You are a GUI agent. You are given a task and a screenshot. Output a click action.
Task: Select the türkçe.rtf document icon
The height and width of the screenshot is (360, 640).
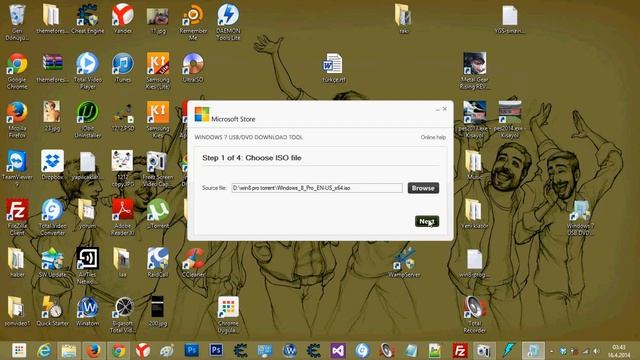[333, 68]
